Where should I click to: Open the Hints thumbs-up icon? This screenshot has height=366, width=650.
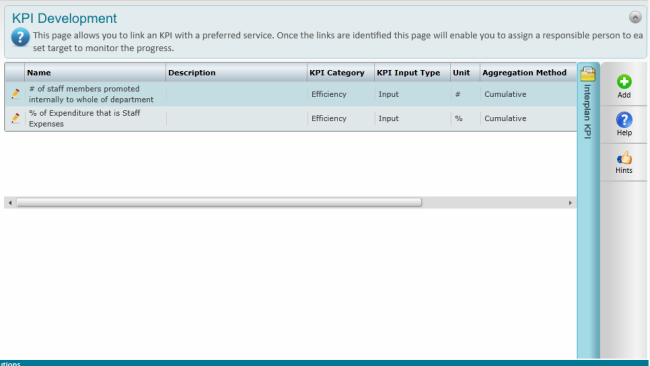point(624,158)
